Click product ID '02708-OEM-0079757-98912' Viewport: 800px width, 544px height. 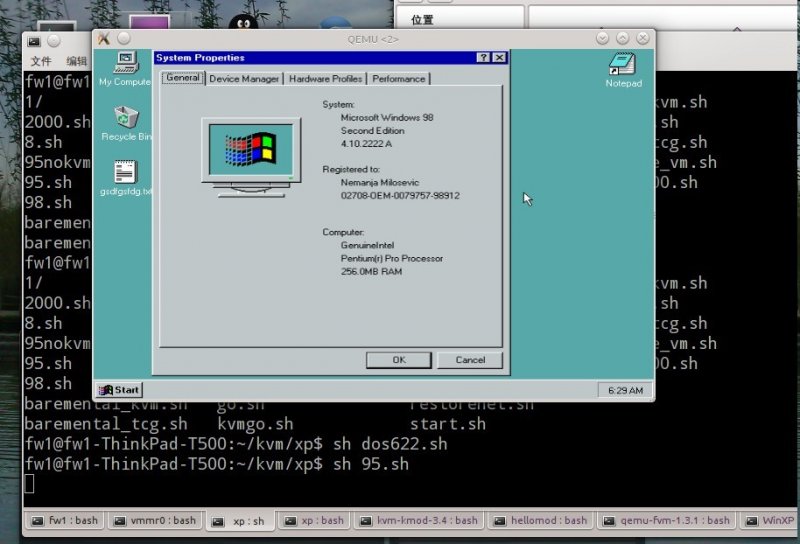(400, 195)
